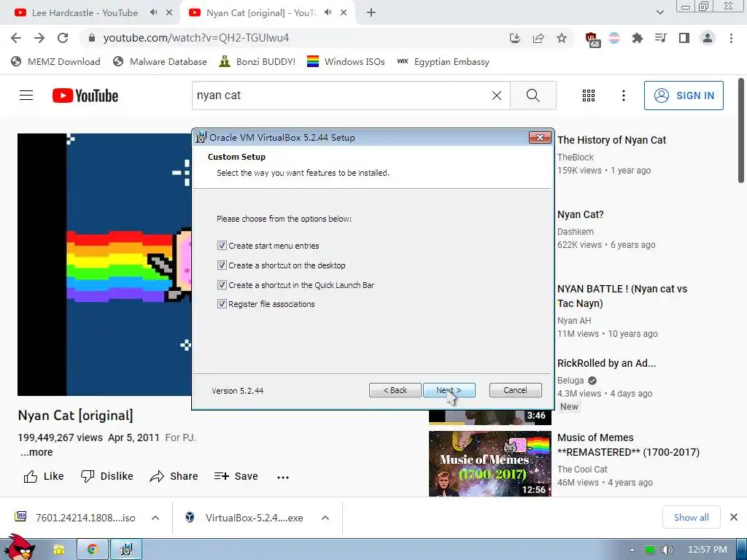This screenshot has height=560, width=747.
Task: Open media controls in Chrome toolbar
Action: 661,38
